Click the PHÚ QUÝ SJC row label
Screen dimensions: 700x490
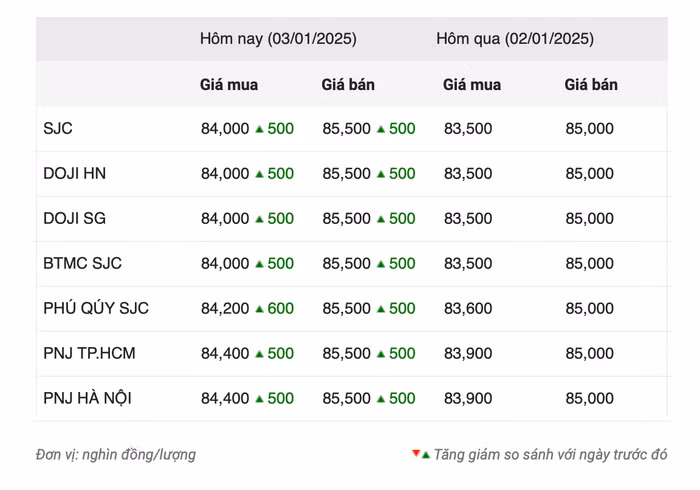[96, 309]
